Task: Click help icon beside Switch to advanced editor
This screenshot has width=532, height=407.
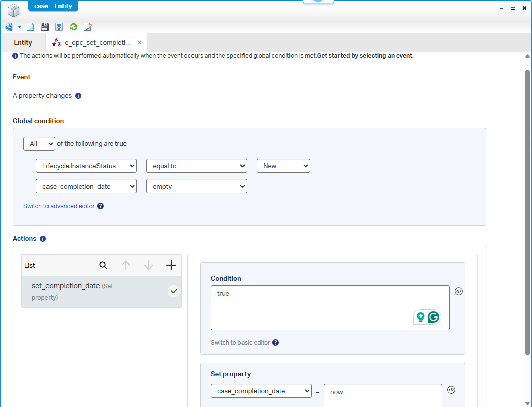Action: tap(101, 206)
